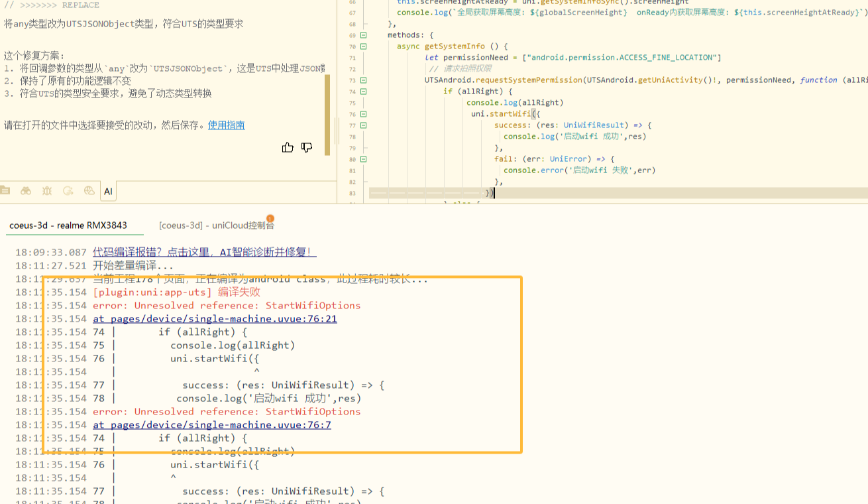This screenshot has height=504, width=868.
Task: Open the project files folder icon tab
Action: (5, 191)
